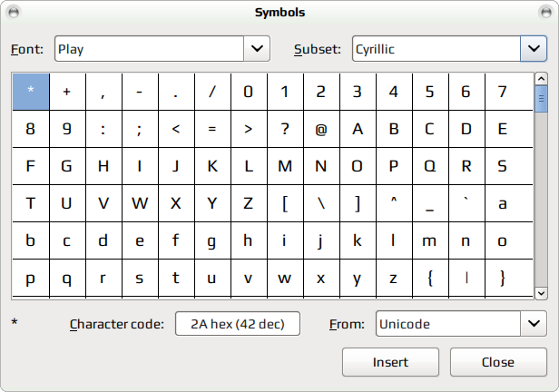Image resolution: width=559 pixels, height=392 pixels.
Task: Select the right brace } symbol
Action: coord(503,278)
